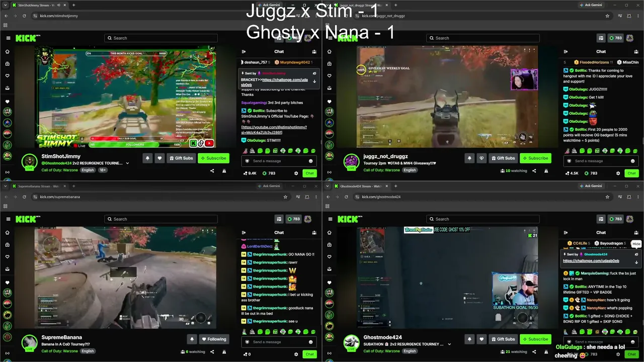Toggle the Following button on SupremeBanana
644x362 pixels.
click(214, 339)
